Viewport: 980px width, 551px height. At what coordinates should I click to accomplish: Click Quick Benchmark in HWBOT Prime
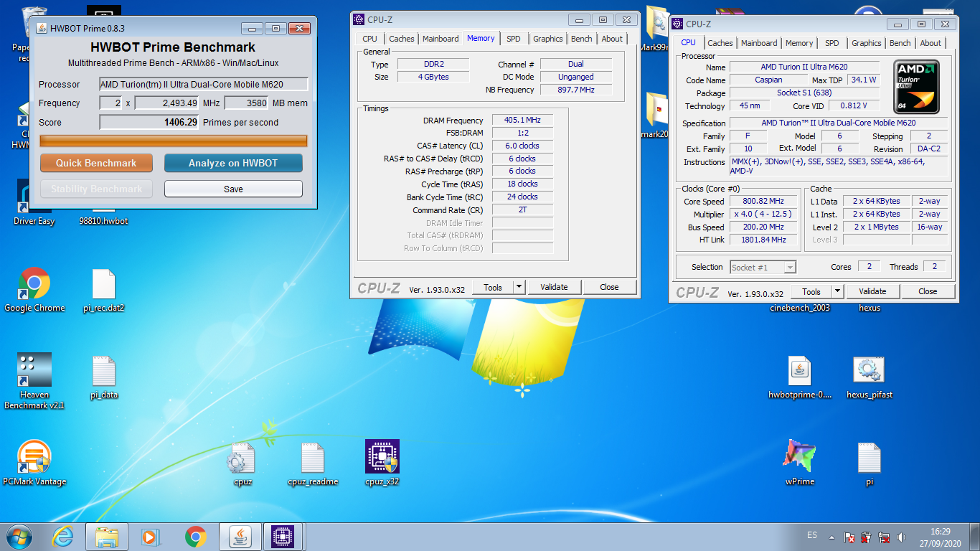(x=96, y=163)
